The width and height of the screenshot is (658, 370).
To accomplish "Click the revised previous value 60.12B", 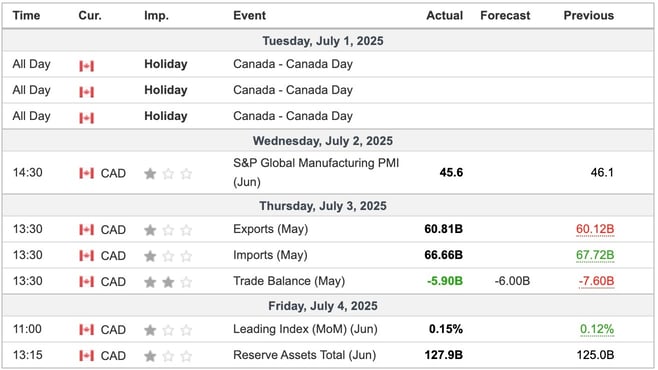I will coord(595,229).
